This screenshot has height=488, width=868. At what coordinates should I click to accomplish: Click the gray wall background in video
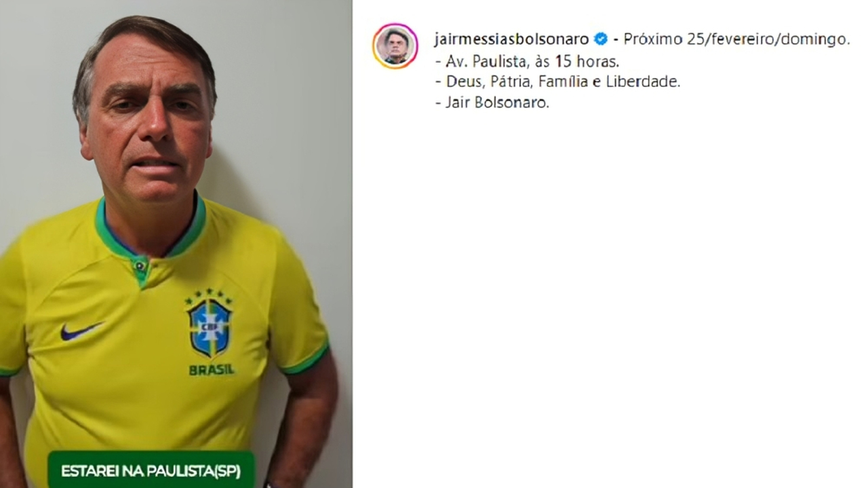292,102
